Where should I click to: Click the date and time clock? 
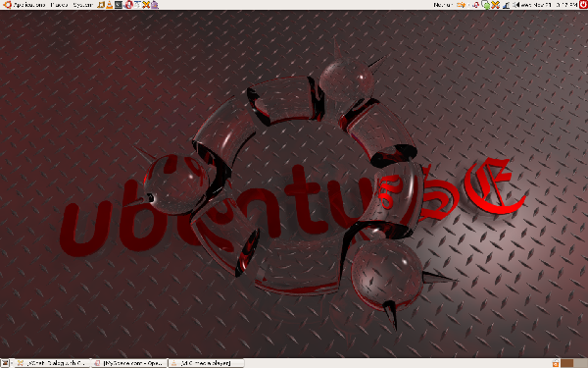point(549,5)
